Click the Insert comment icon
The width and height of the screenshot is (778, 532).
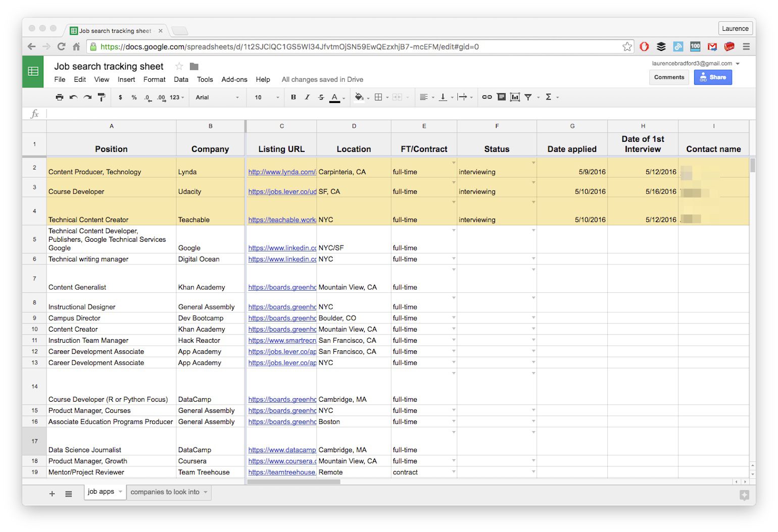tap(501, 97)
